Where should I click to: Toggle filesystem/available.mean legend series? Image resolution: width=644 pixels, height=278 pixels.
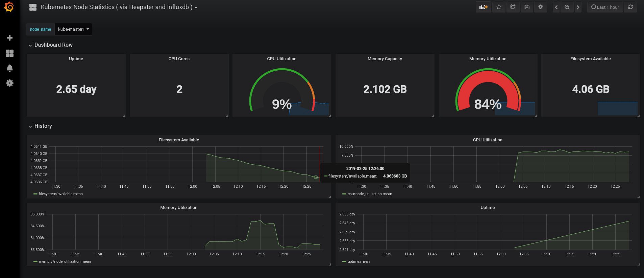pos(60,194)
